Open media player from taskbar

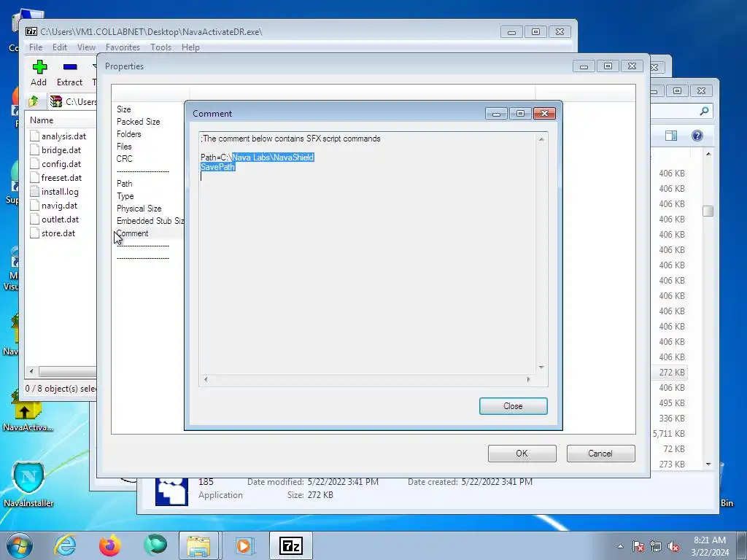click(244, 545)
